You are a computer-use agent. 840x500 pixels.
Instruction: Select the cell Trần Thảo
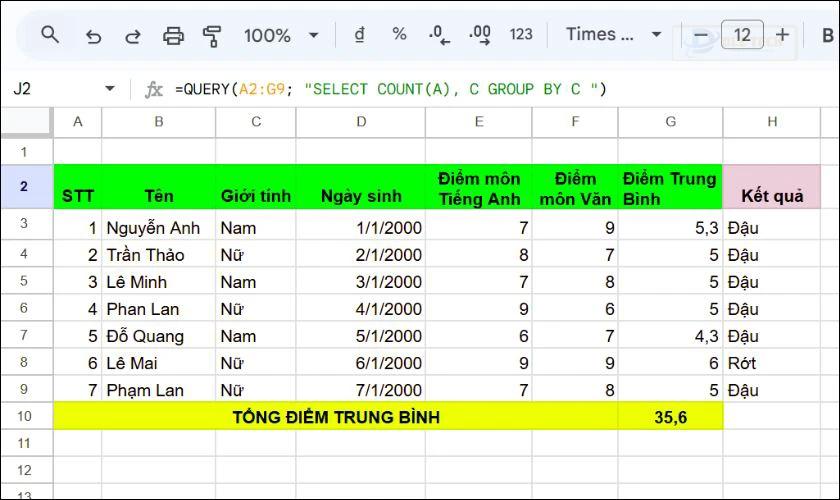159,255
